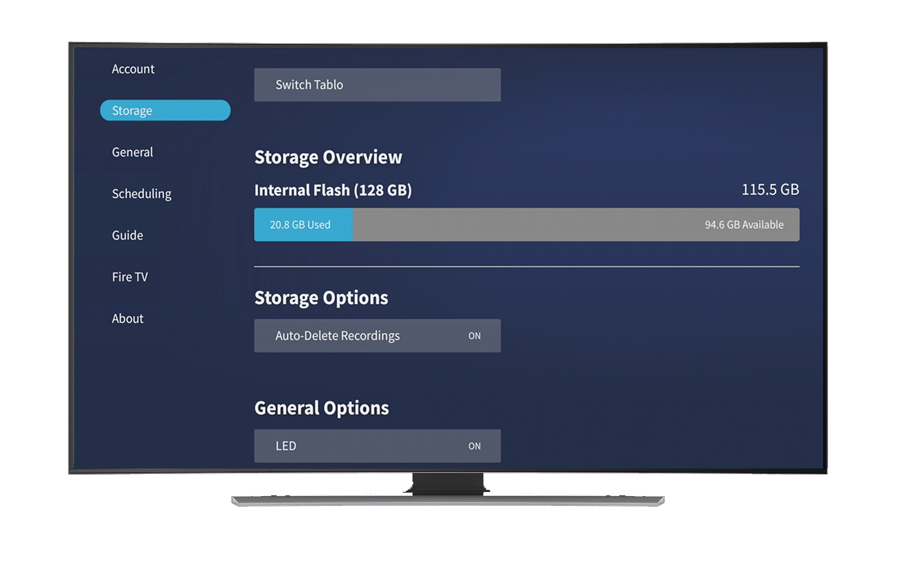The width and height of the screenshot is (902, 588).
Task: Open the Scheduling settings page
Action: 141,194
